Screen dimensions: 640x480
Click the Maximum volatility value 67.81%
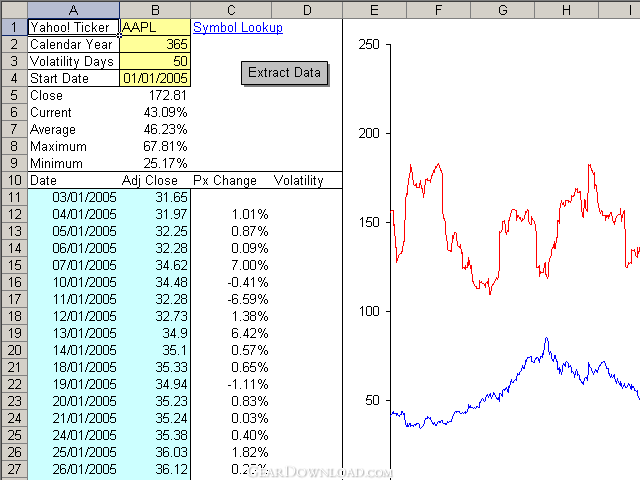(154, 147)
